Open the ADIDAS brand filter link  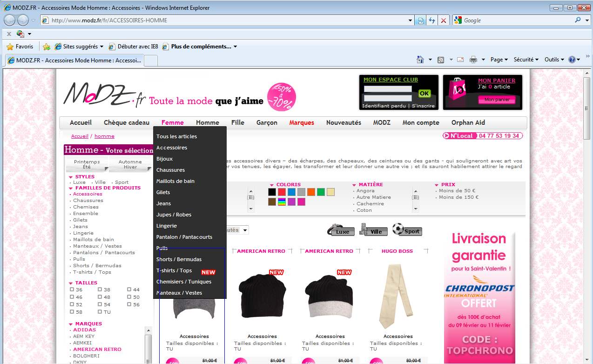(84, 330)
